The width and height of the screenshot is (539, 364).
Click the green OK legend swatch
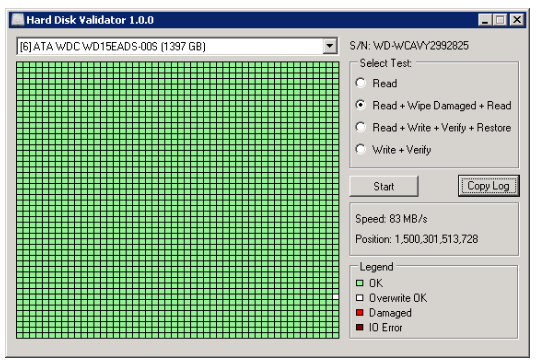coord(360,283)
